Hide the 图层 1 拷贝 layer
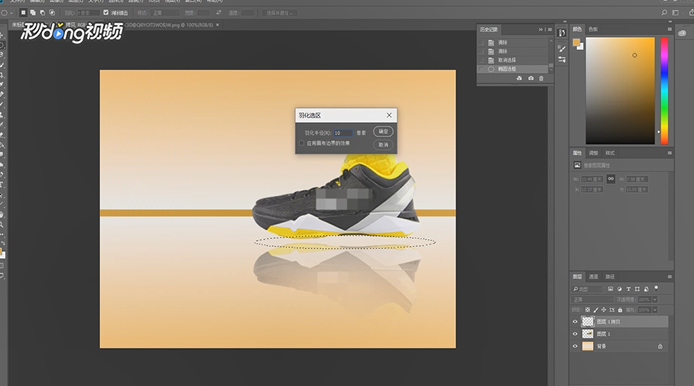The image size is (694, 386). click(575, 322)
